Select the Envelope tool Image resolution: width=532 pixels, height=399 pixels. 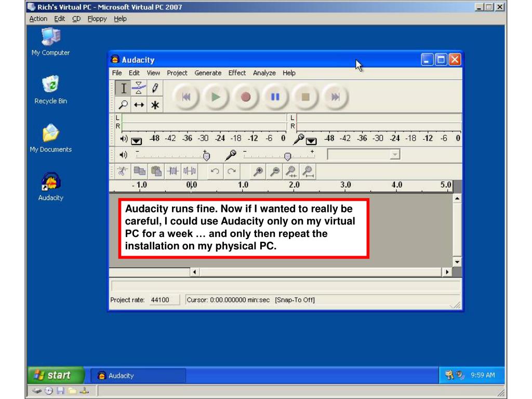(x=139, y=88)
